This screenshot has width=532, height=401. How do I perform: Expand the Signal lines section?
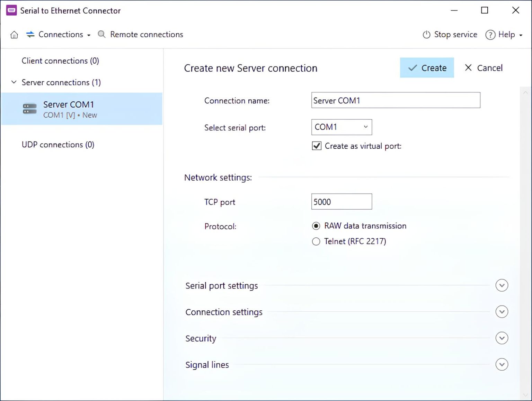pos(502,364)
